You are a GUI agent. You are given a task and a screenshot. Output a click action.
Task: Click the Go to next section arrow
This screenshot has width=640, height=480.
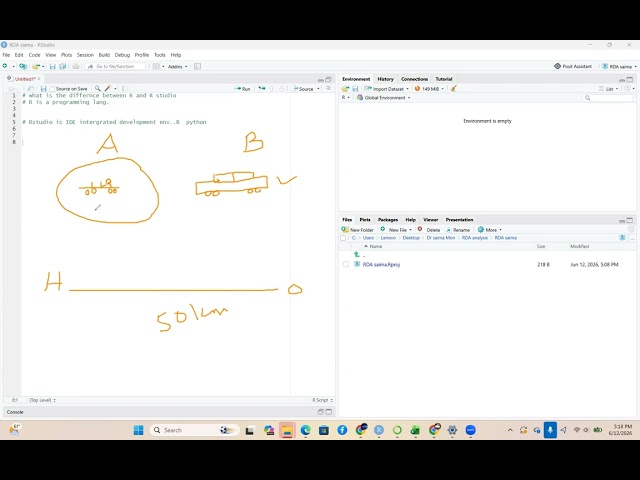[x=281, y=89]
